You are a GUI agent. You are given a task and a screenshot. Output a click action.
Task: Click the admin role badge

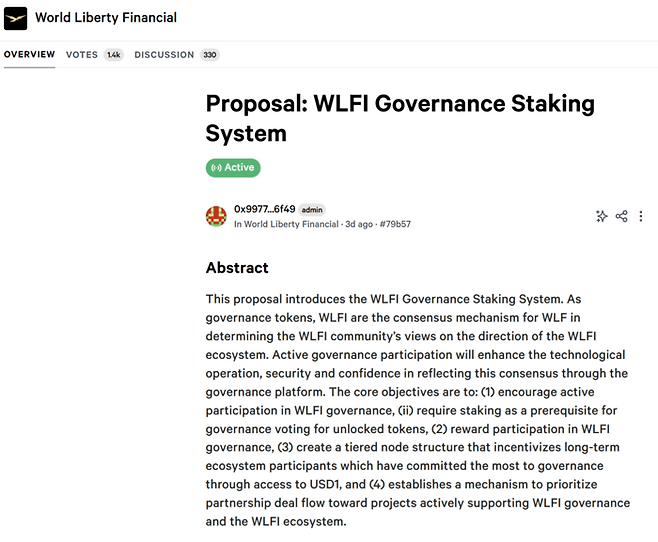coord(312,209)
